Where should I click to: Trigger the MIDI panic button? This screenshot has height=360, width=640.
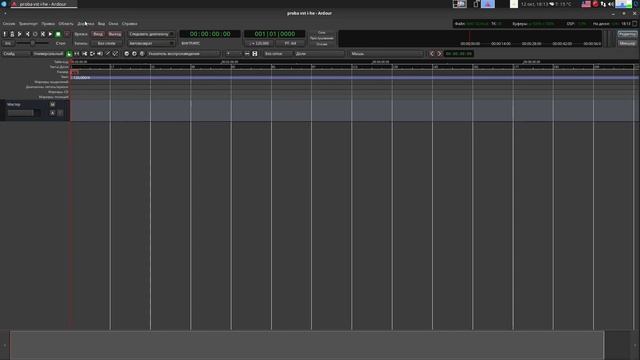[4, 34]
